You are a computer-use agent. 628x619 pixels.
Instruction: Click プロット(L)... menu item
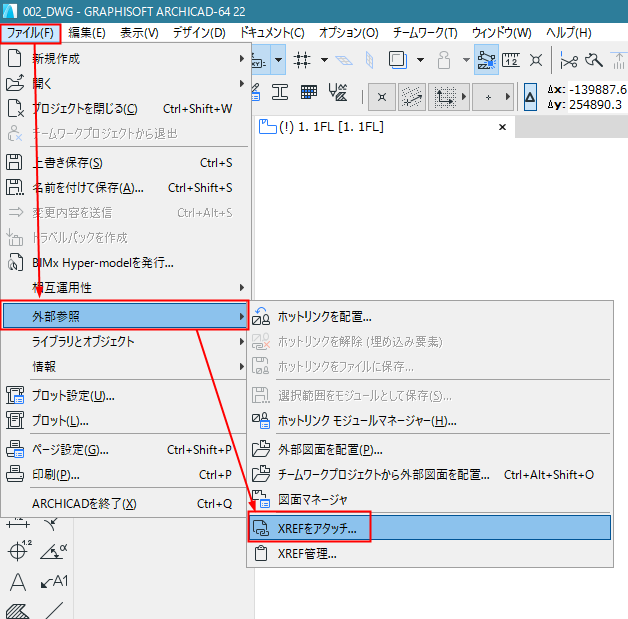tap(125, 421)
